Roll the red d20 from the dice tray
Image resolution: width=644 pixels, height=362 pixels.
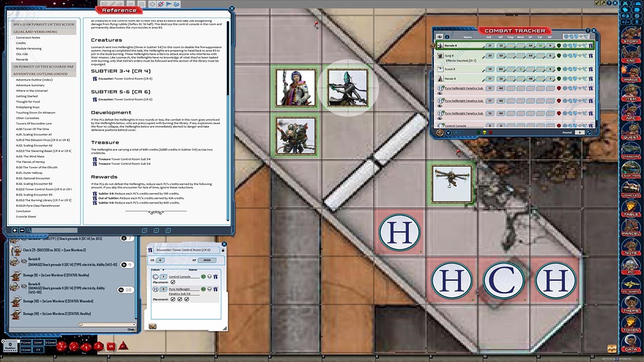pyautogui.click(x=62, y=345)
